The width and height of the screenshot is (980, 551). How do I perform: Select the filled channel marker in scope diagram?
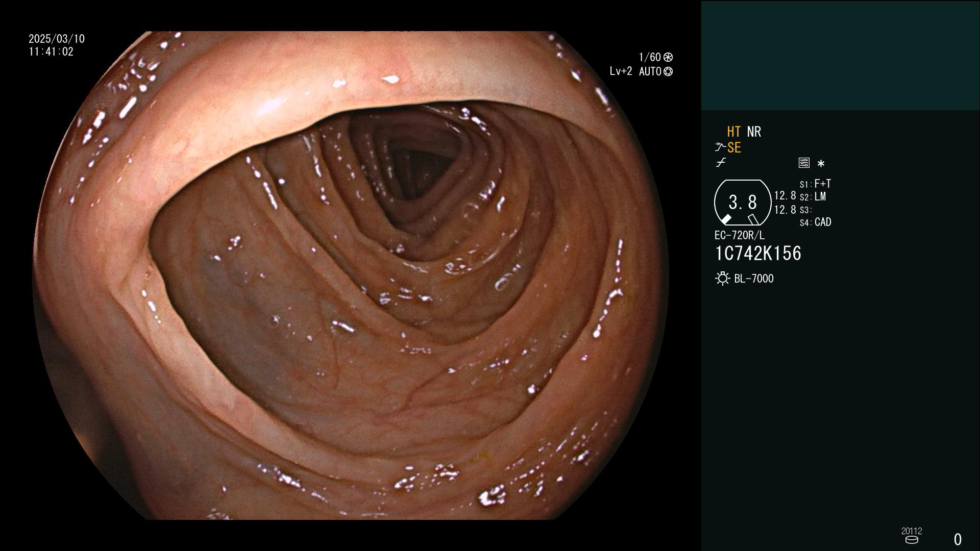tap(726, 219)
